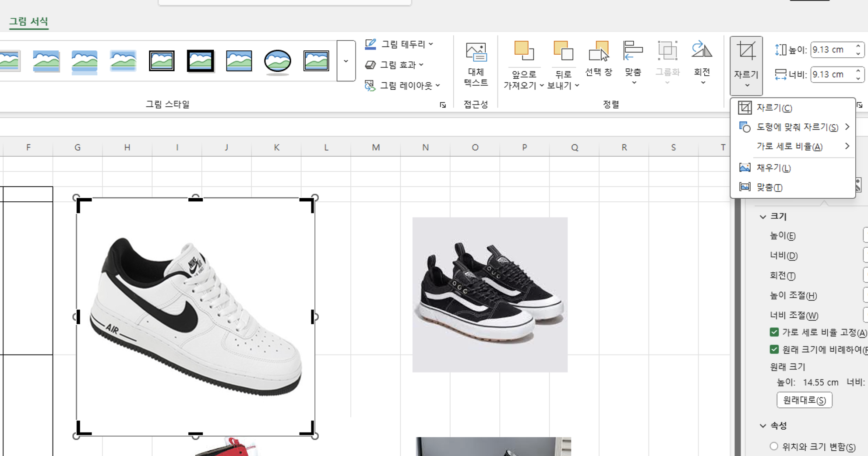Screen dimensions: 868x456
Task: Click the 높이(E) label in size pane
Action: (783, 236)
